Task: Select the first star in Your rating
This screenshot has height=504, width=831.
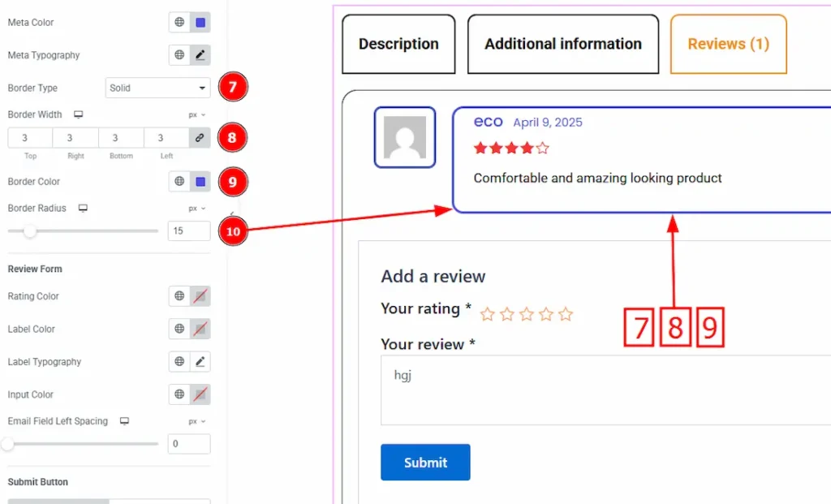Action: tap(487, 314)
